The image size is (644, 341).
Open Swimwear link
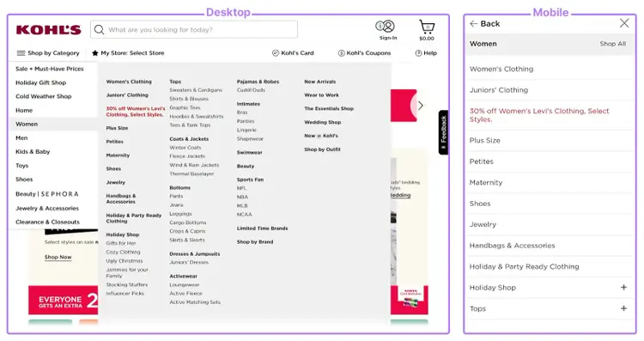pyautogui.click(x=249, y=152)
